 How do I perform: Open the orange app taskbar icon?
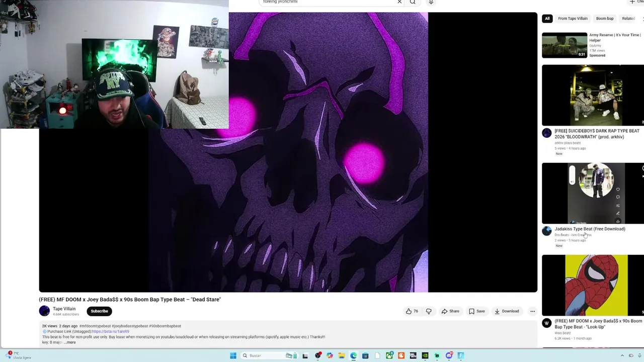pos(401,355)
